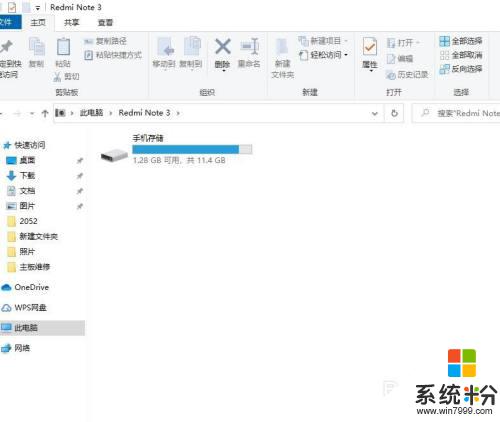Click the Properties (属性) checkmark icon
The image size is (500, 422).
(x=370, y=46)
